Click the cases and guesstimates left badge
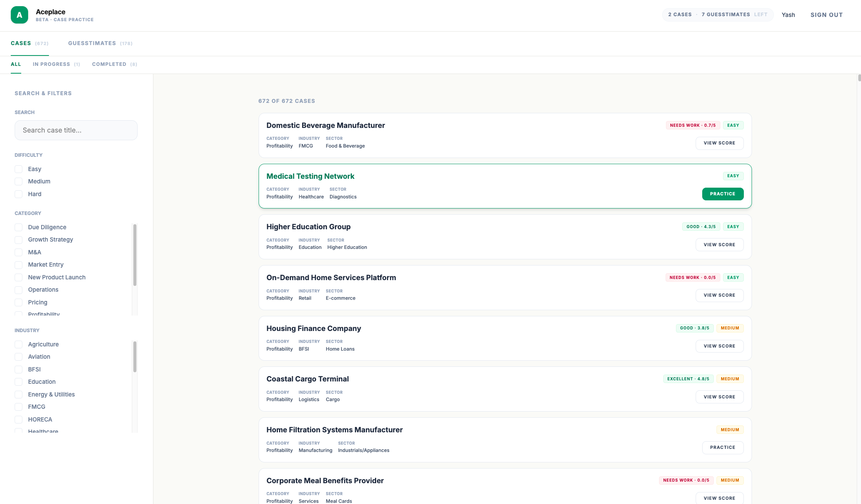861x504 pixels. click(718, 15)
